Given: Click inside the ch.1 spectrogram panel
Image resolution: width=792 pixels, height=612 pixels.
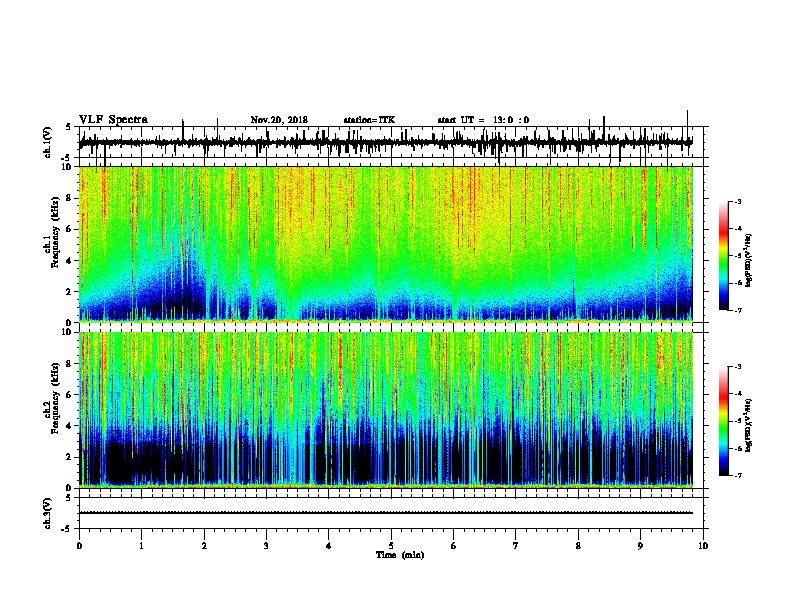Looking at the screenshot, I should [x=385, y=244].
